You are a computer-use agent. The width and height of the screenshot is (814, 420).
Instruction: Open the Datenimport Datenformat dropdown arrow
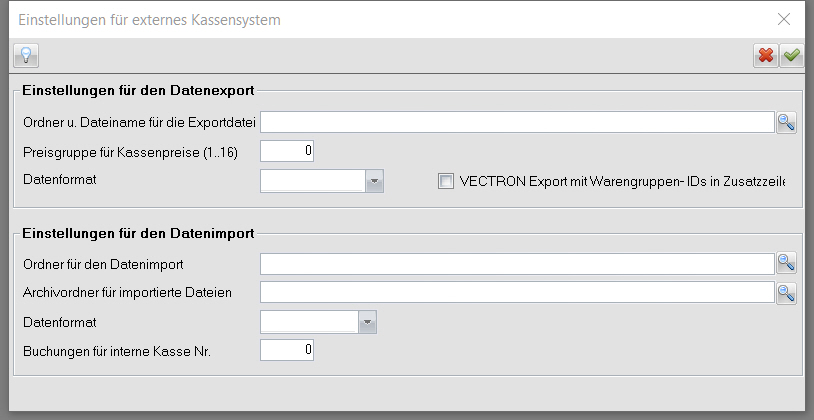pyautogui.click(x=367, y=322)
